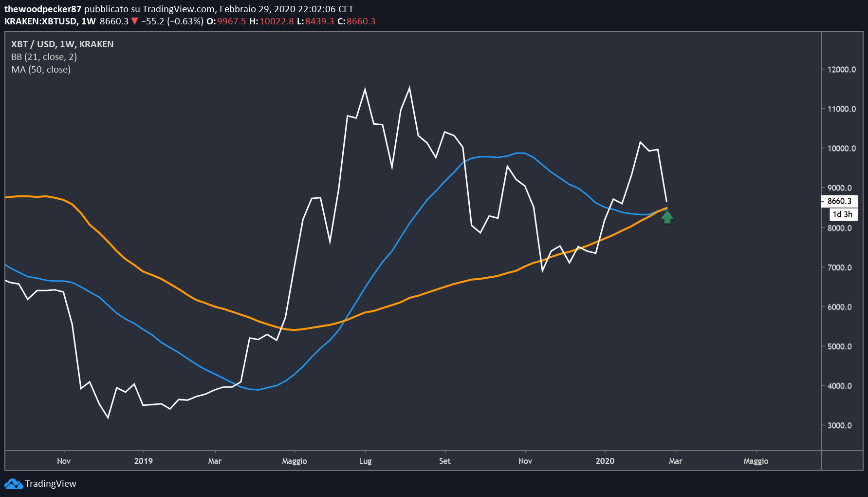This screenshot has height=497, width=868.
Task: Click the 12000.0 price axis label
Action: click(x=842, y=70)
